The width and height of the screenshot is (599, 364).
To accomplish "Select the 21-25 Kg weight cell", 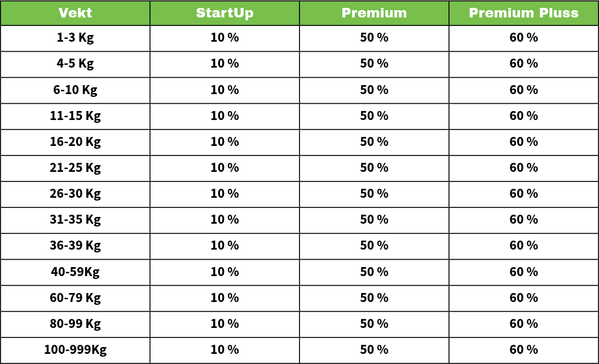I will tap(75, 167).
